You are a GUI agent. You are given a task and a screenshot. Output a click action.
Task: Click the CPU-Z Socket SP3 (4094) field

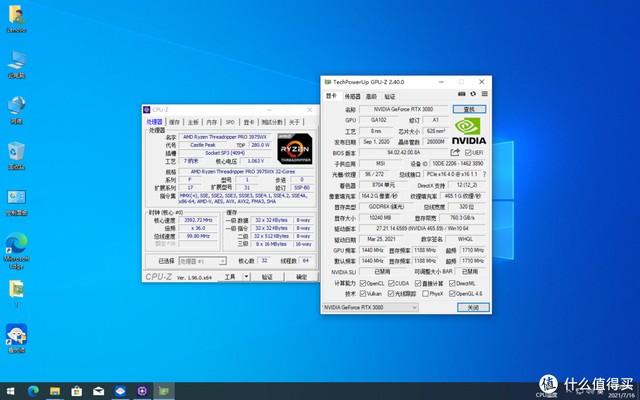(225, 153)
